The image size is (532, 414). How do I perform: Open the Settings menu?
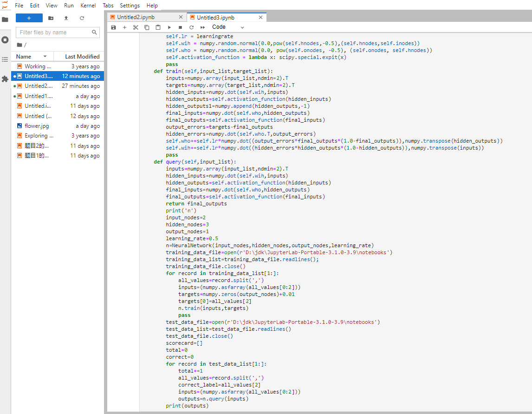click(x=130, y=6)
